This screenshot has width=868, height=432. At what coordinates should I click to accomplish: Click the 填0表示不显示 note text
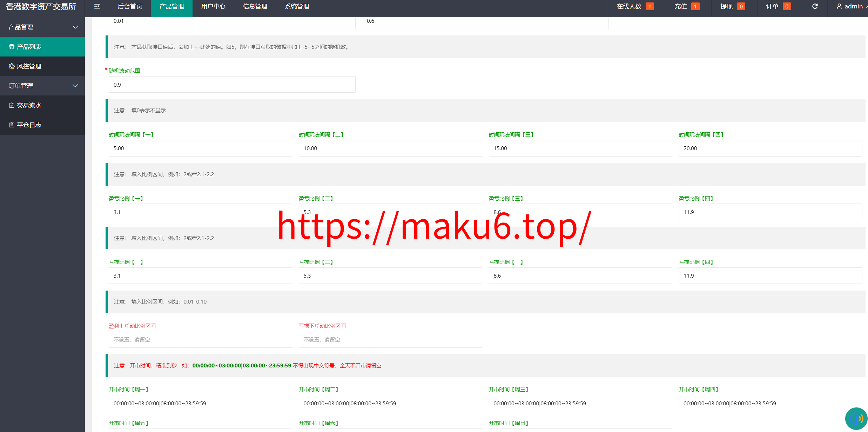(148, 111)
